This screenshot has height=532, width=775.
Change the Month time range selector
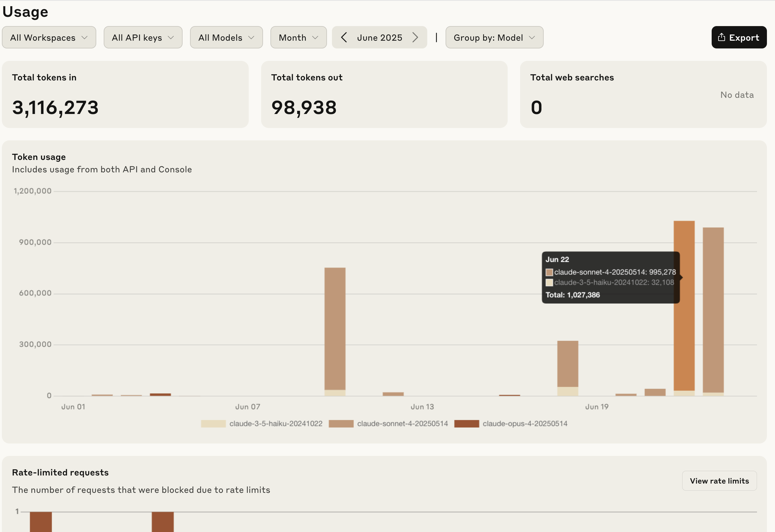298,37
